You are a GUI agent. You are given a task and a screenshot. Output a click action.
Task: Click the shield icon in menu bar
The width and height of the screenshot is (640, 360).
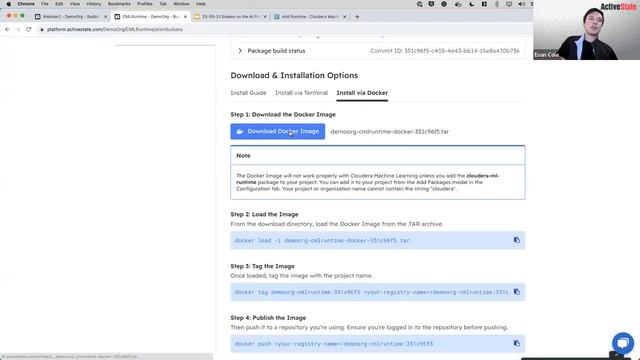click(431, 4)
